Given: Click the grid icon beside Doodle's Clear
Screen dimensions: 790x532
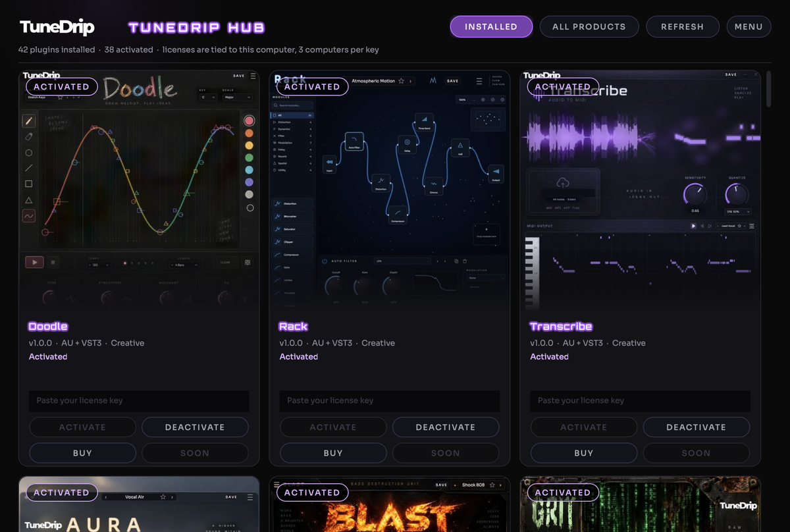Looking at the screenshot, I should [x=248, y=262].
